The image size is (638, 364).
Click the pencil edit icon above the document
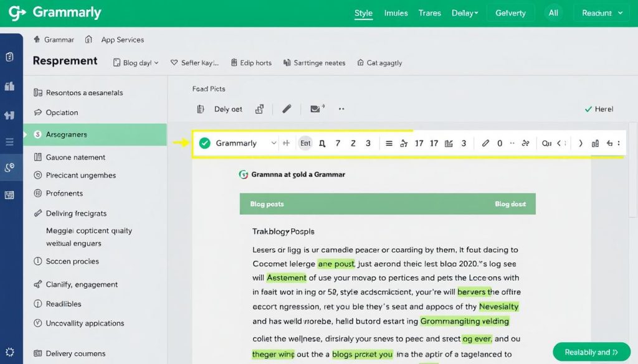tap(287, 108)
